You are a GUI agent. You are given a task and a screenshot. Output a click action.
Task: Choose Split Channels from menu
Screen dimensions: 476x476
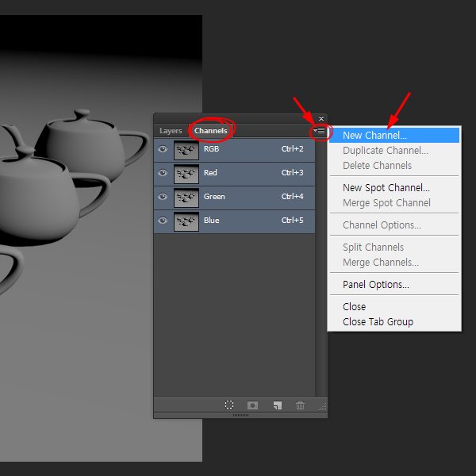pos(394,247)
